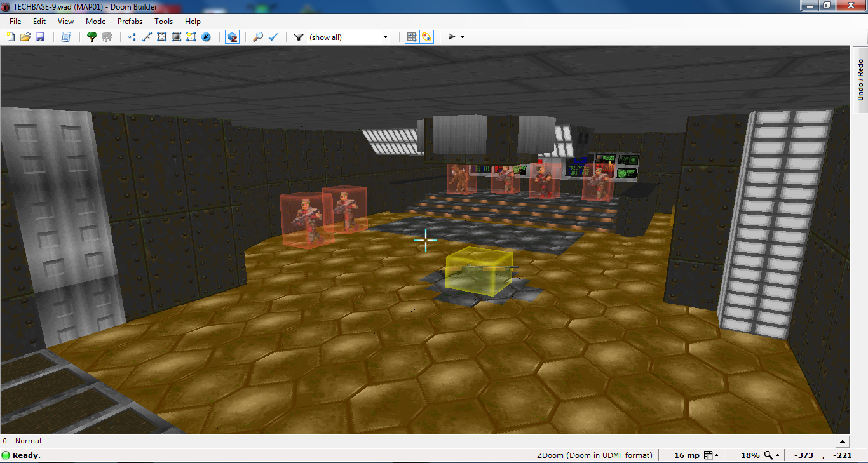The width and height of the screenshot is (868, 463).
Task: Expand the test map arrow dropdown
Action: pos(462,37)
